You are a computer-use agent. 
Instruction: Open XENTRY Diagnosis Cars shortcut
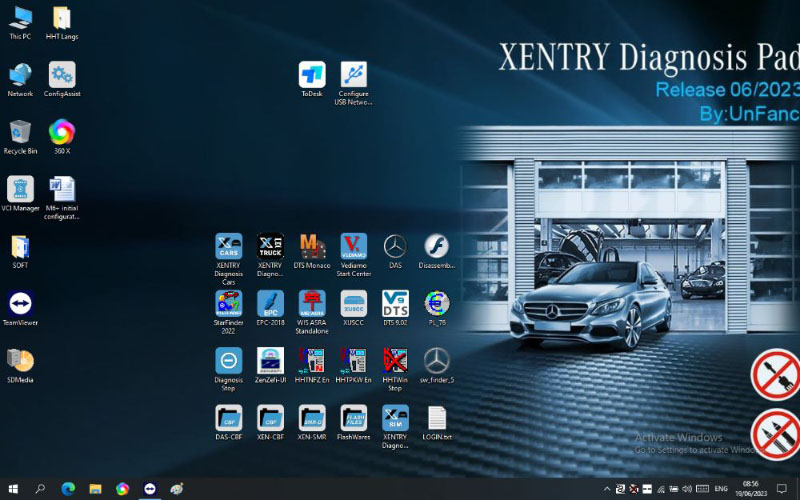[228, 247]
